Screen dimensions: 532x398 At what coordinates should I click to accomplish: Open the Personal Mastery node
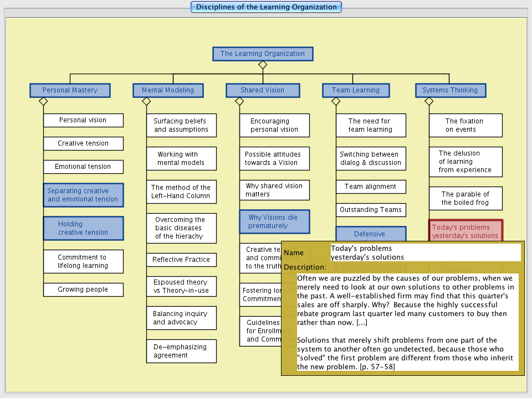(70, 90)
